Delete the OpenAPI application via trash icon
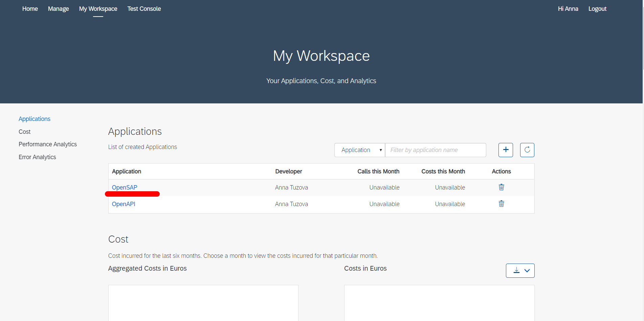Image resolution: width=644 pixels, height=321 pixels. click(x=501, y=204)
